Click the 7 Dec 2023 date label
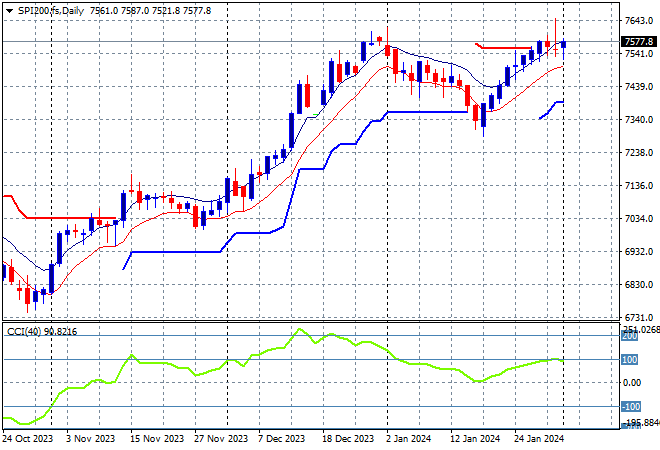660x450 pixels. coord(282,439)
